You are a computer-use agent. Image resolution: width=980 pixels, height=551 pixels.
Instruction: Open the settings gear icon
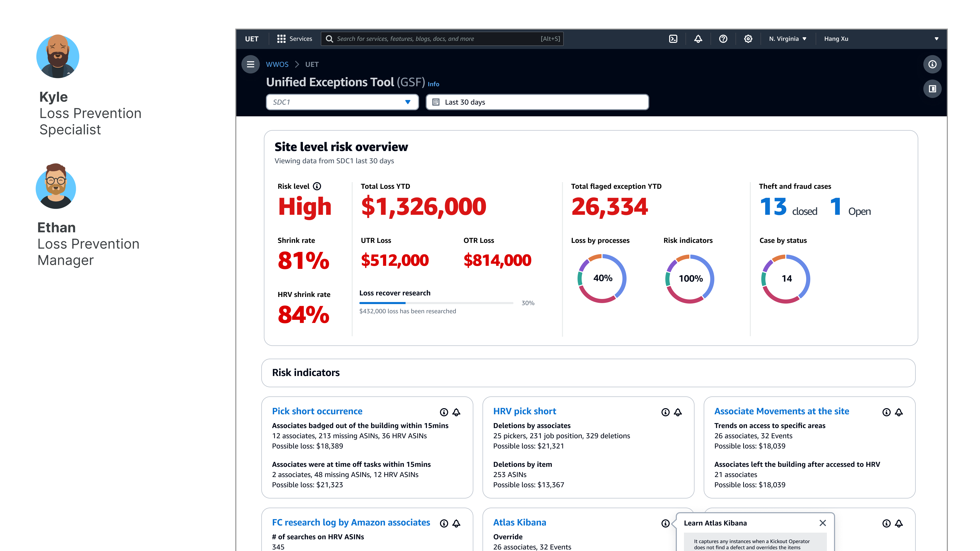click(748, 39)
